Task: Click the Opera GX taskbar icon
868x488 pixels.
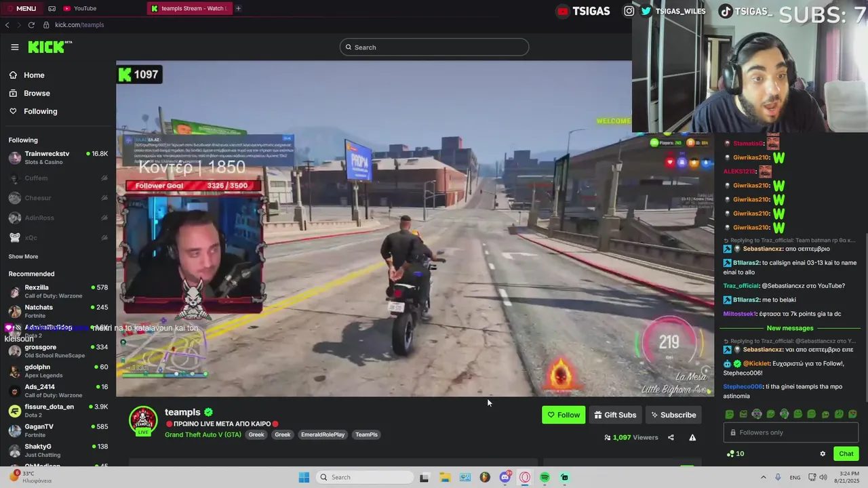Action: tap(525, 477)
